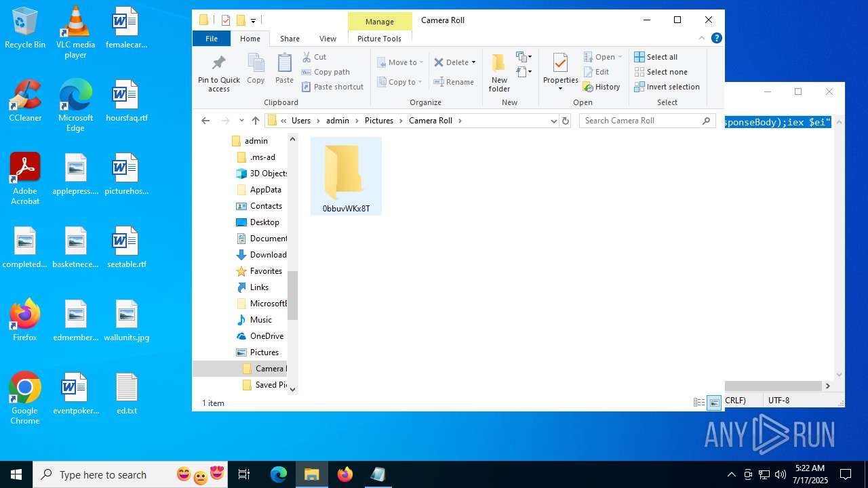Open Explorer Help question mark
868x488 pixels.
click(716, 39)
